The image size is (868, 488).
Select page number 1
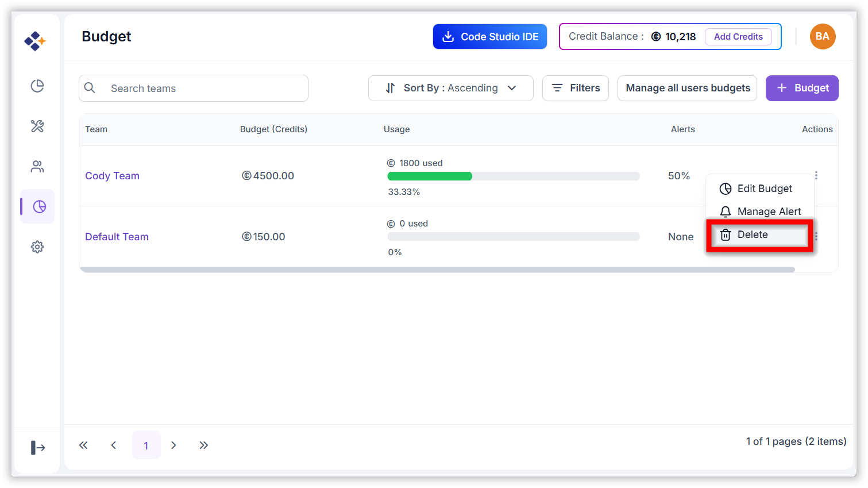[146, 445]
